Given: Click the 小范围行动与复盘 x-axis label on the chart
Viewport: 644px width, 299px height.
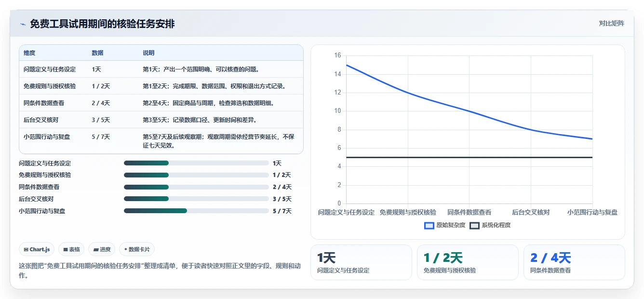Looking at the screenshot, I should pos(592,212).
